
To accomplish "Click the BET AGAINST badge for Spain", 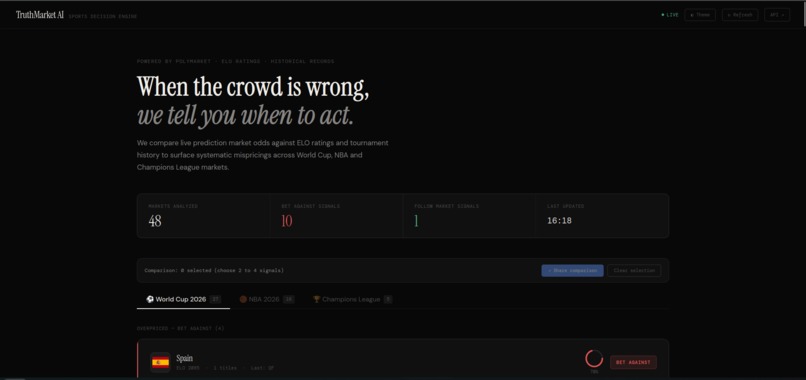I will pos(633,362).
